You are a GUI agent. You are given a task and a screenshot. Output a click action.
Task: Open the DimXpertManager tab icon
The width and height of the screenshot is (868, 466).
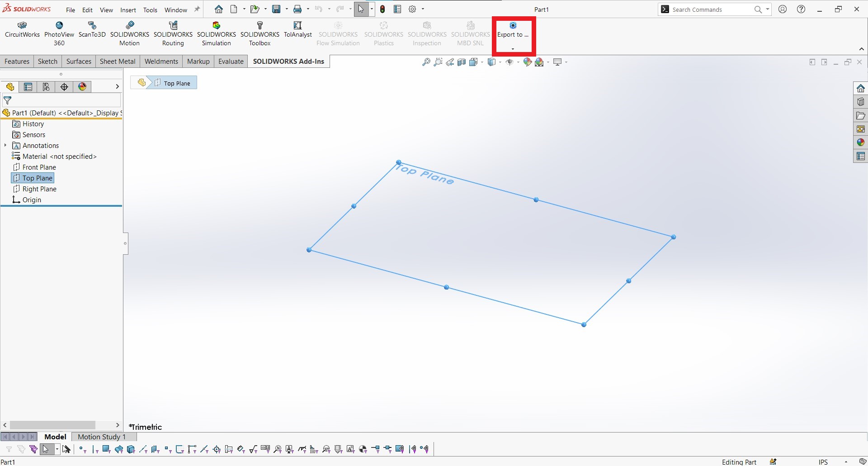coord(64,87)
